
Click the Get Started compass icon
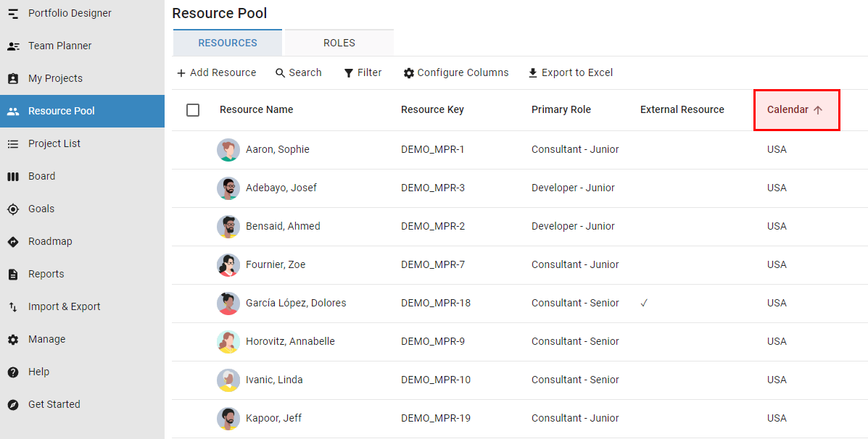(13, 405)
